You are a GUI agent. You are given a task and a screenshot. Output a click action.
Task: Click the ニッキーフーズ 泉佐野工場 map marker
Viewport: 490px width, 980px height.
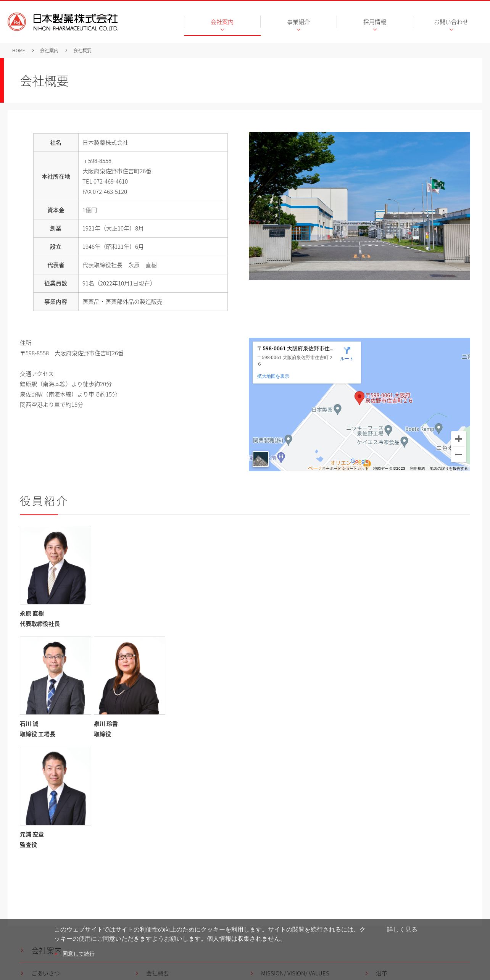point(388,430)
